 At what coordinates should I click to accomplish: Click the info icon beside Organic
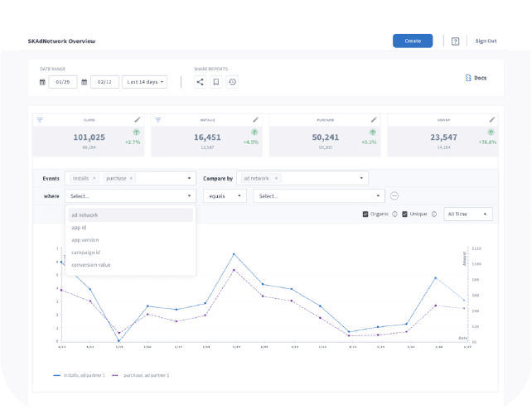click(394, 214)
